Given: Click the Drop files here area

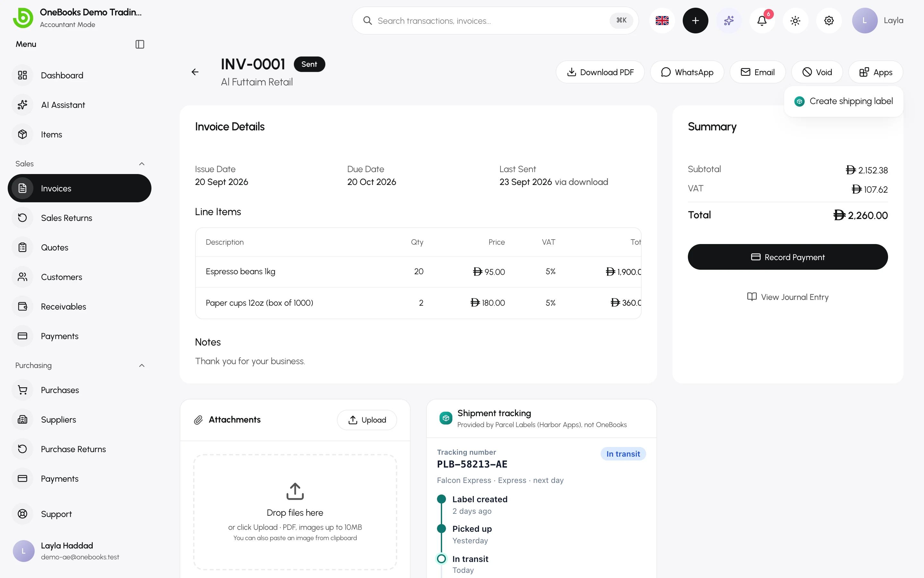Looking at the screenshot, I should [x=295, y=512].
